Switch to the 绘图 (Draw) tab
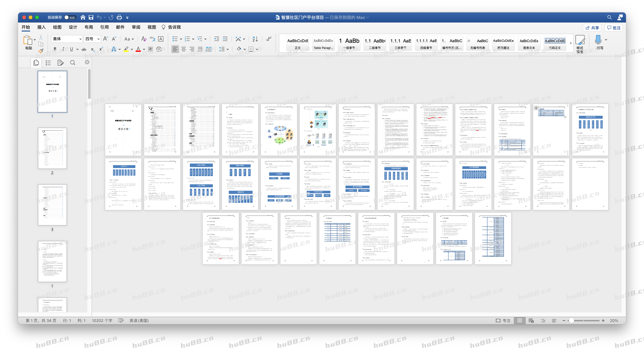The height and width of the screenshot is (348, 644). 57,27
